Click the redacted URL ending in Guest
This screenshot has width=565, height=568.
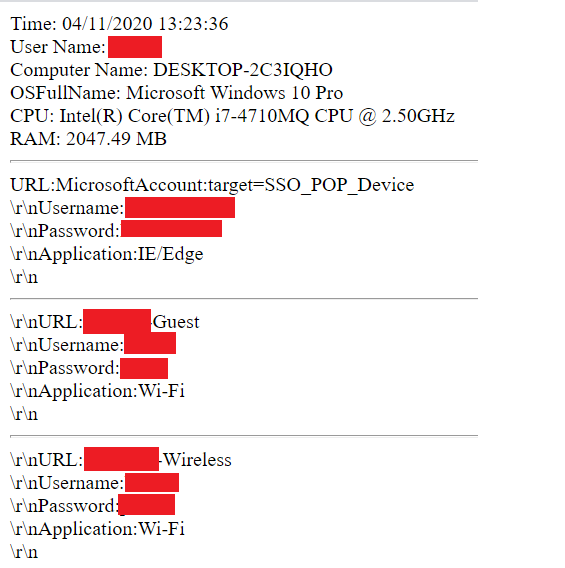(x=117, y=322)
